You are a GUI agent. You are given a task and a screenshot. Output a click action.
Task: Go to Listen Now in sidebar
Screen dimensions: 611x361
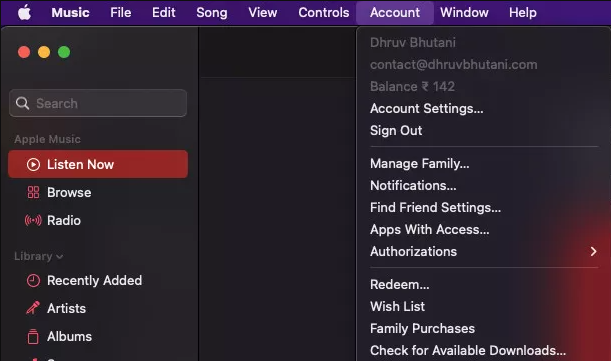98,164
